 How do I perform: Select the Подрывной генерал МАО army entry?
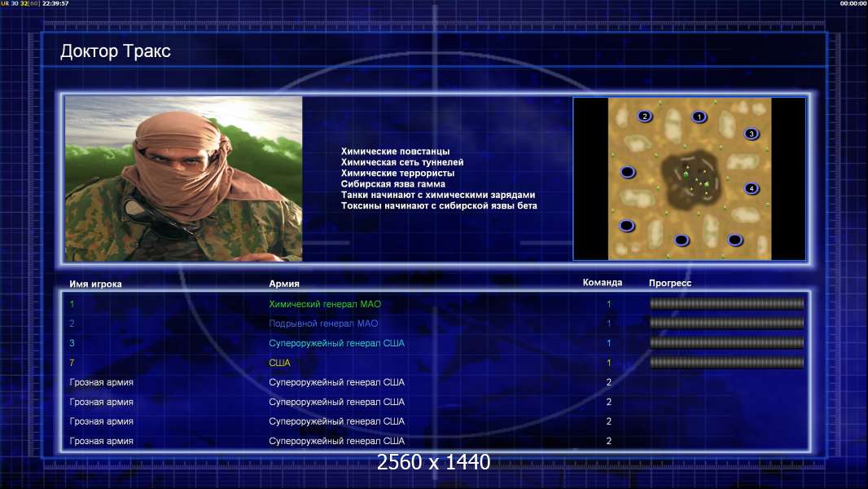click(323, 324)
